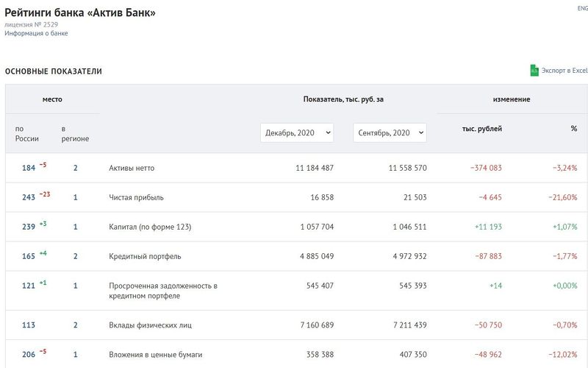This screenshot has height=368, width=588.
Task: Select Капитал (по форме 123) label
Action: (150, 227)
